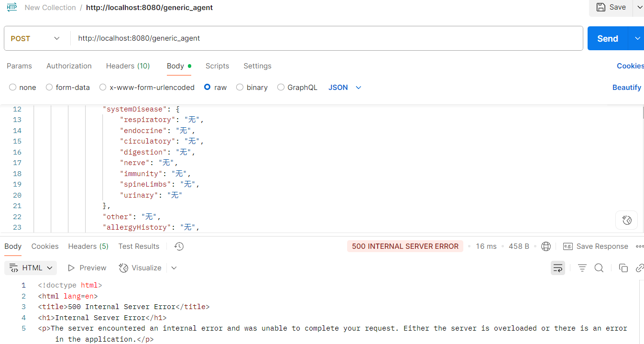Screen dimensions: 644x344
Task: Click the Visualize response button
Action: click(140, 268)
